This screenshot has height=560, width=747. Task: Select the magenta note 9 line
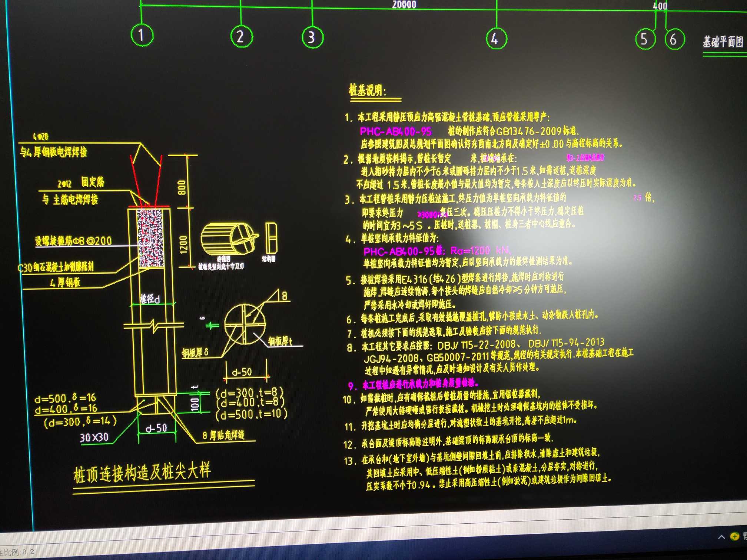click(x=414, y=385)
